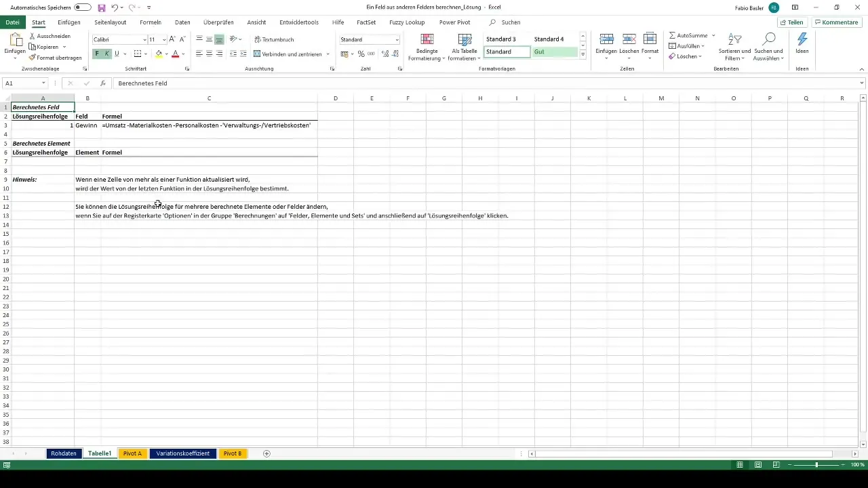Click the Save disk icon
The width and height of the screenshot is (868, 488).
pos(102,7)
